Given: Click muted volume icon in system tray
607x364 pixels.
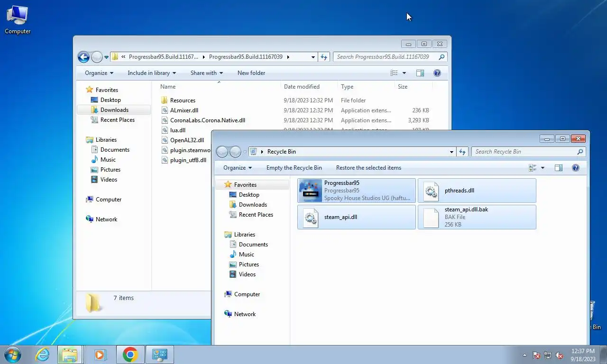Looking at the screenshot, I should tap(559, 355).
